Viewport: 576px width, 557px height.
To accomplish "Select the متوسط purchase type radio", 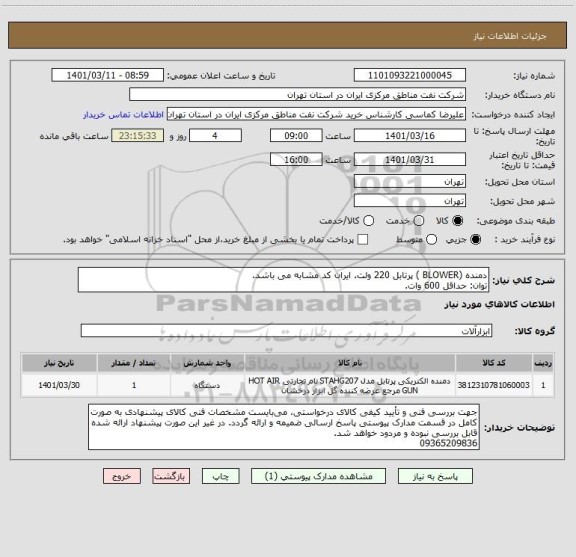I will click(x=431, y=240).
